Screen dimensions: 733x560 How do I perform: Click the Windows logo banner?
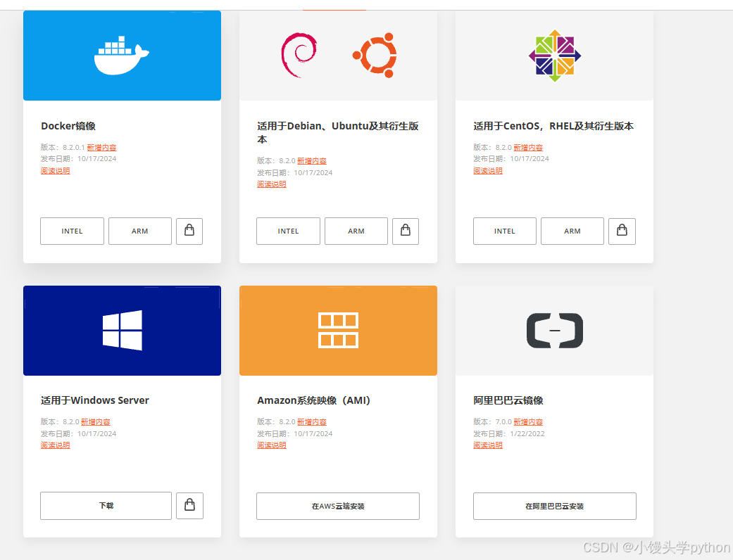(x=122, y=330)
